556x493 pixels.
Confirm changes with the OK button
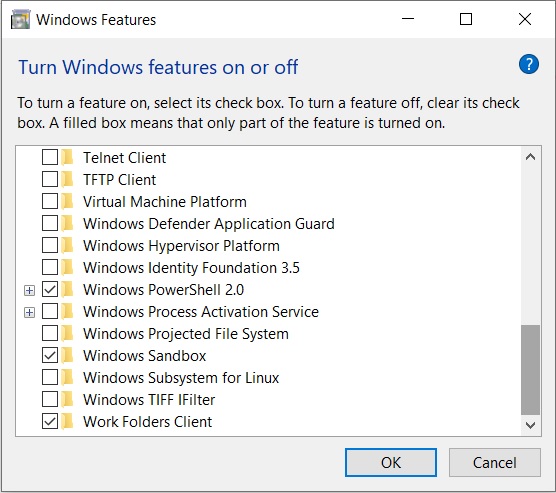coord(391,462)
